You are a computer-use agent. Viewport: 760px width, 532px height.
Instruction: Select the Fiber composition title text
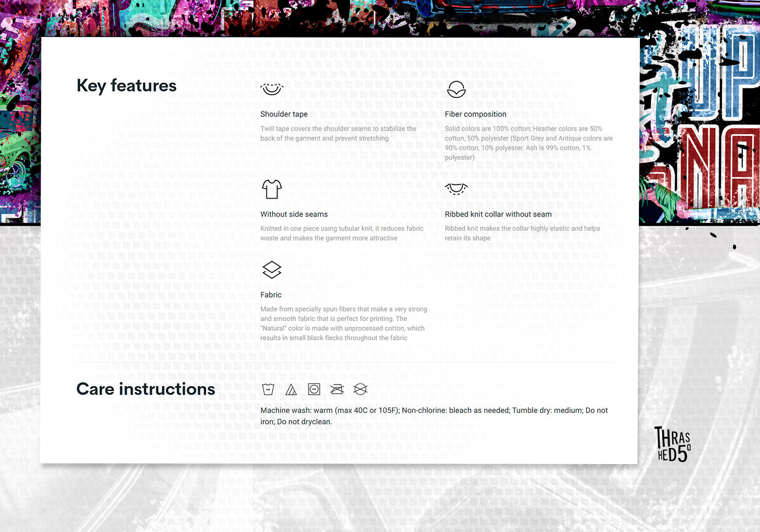click(475, 115)
